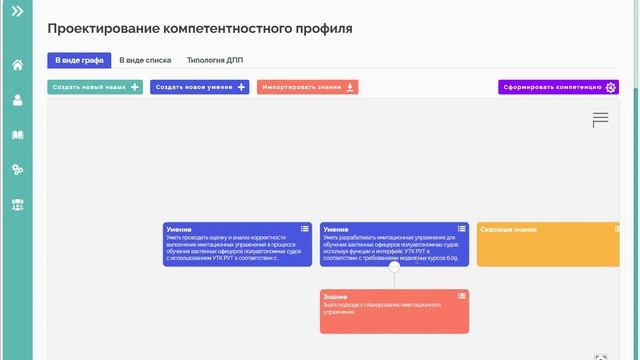Select the red 'Знание' card text
Screen dimensions: 640x360
point(382,308)
